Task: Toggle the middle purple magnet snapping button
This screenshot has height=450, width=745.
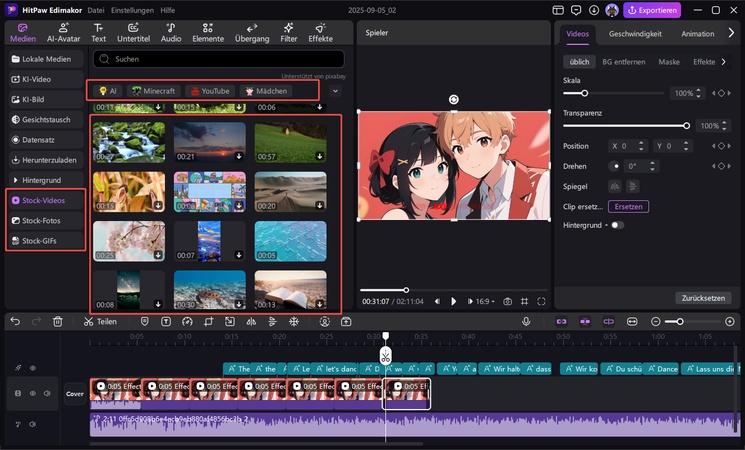Action: [585, 322]
